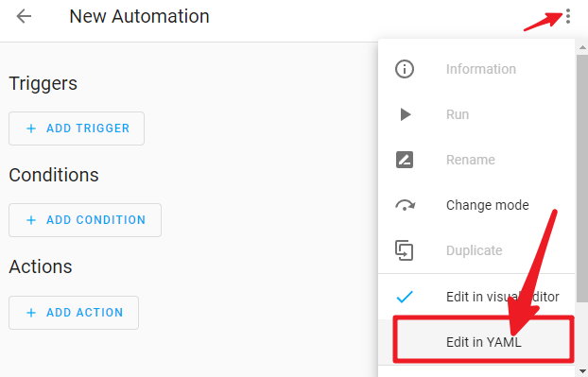The image size is (588, 377).
Task: Go back with the left arrow icon
Action: (24, 16)
